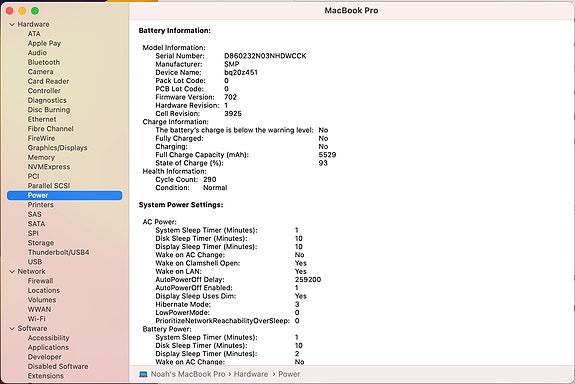Open Fibre Channel entry
The image size is (575, 384).
[50, 129]
